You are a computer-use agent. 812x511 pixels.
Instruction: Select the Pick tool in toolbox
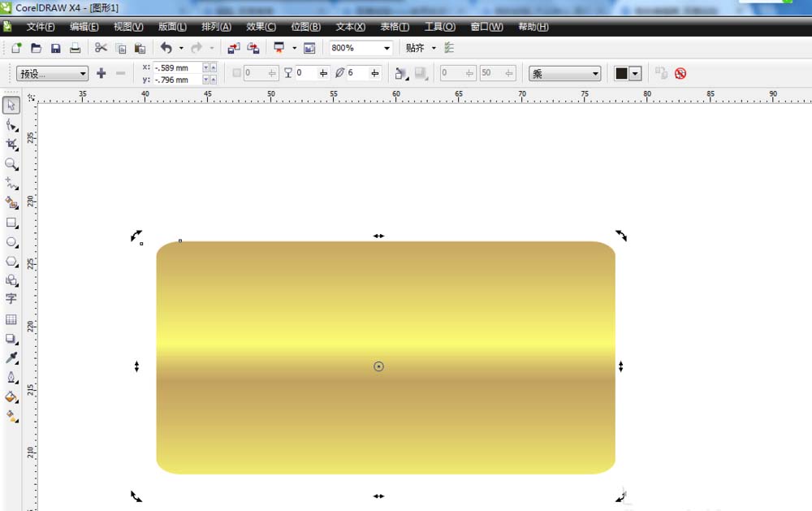11,106
